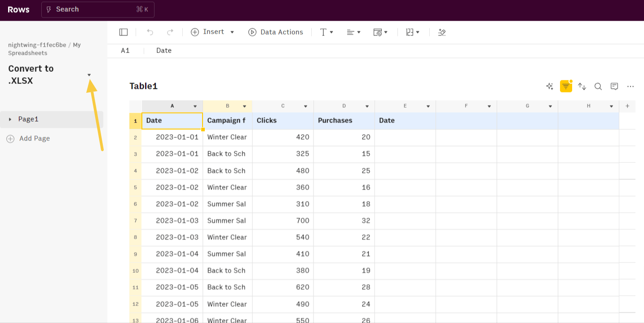Select the Purchases header cell

click(344, 121)
